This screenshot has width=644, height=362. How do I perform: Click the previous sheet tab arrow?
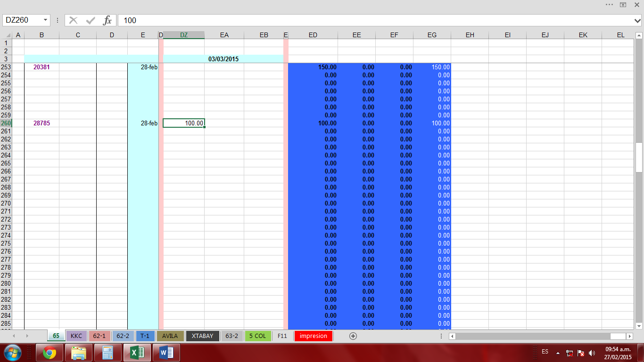(x=14, y=336)
